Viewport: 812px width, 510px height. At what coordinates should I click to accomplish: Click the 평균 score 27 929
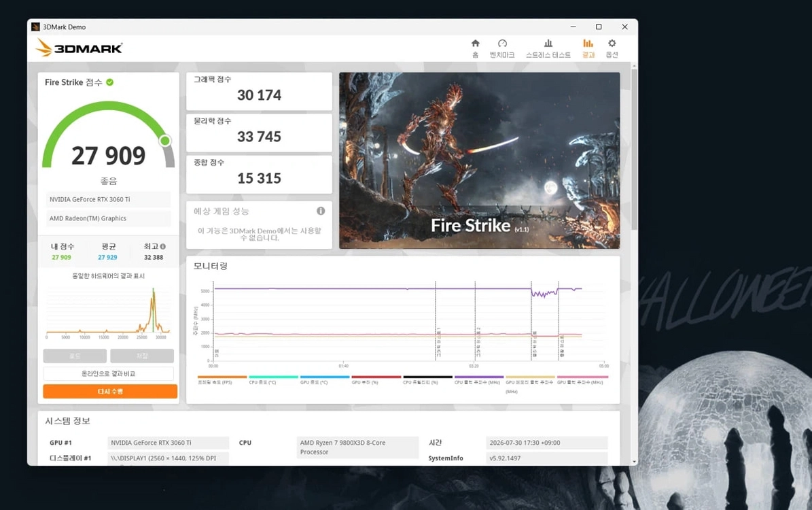(x=108, y=258)
